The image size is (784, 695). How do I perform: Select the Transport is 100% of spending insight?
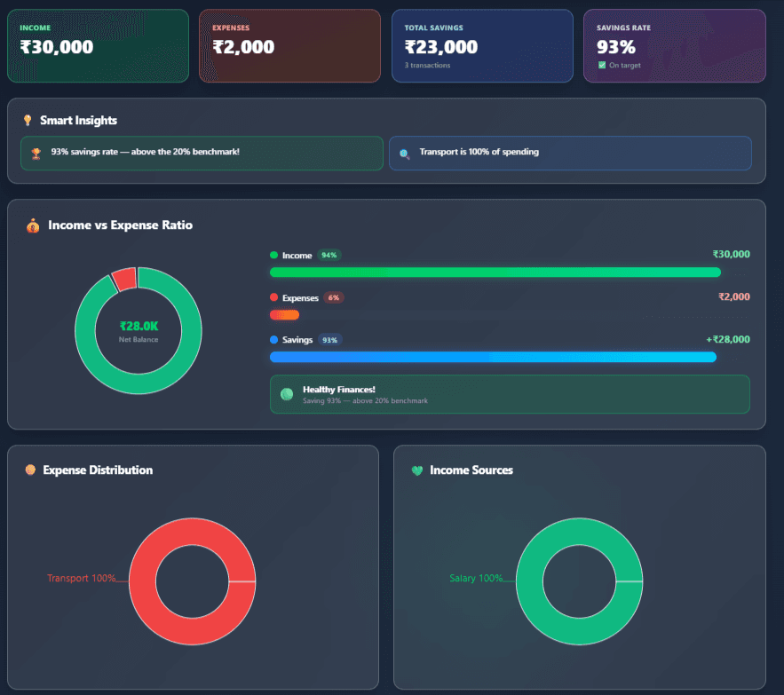[x=570, y=153]
